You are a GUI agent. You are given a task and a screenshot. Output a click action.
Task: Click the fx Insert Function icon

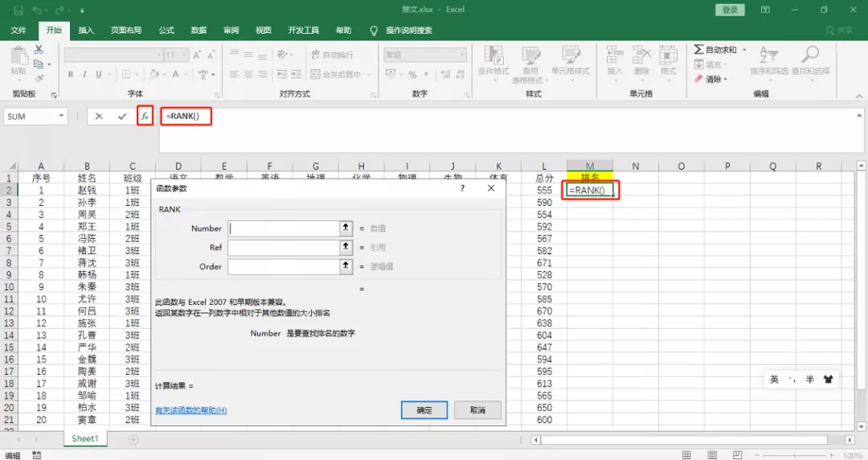pyautogui.click(x=145, y=117)
